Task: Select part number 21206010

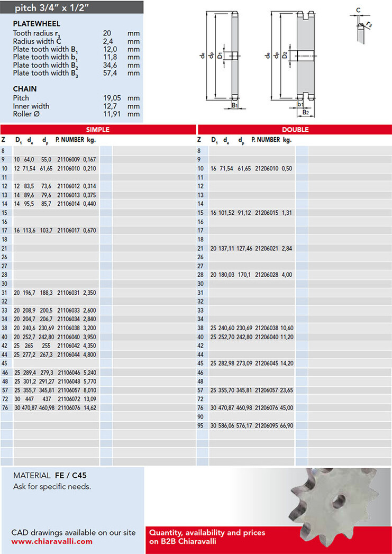Action: click(x=267, y=169)
